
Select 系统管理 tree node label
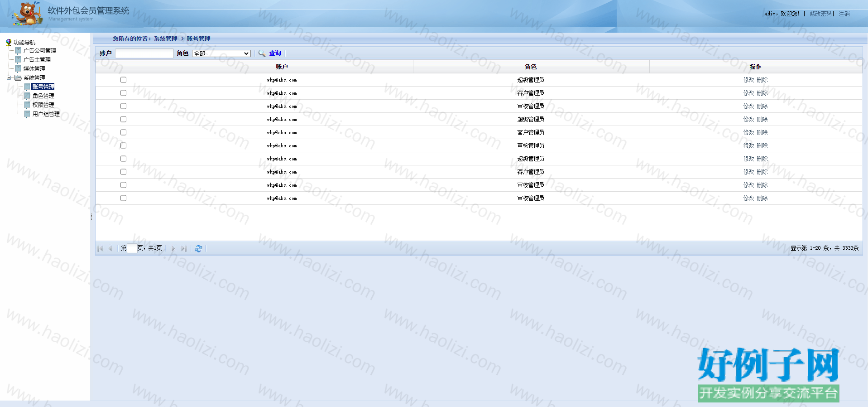tap(34, 78)
